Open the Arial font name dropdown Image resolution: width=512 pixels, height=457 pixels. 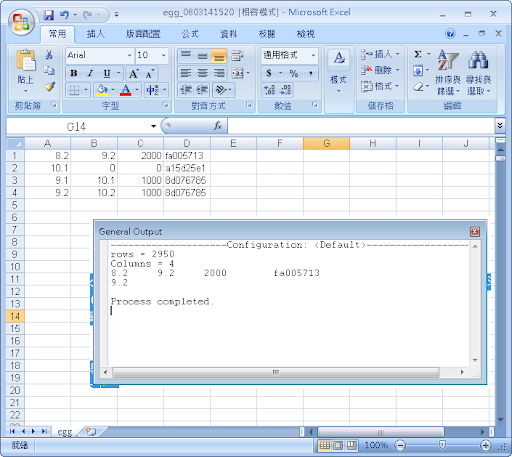pos(130,55)
